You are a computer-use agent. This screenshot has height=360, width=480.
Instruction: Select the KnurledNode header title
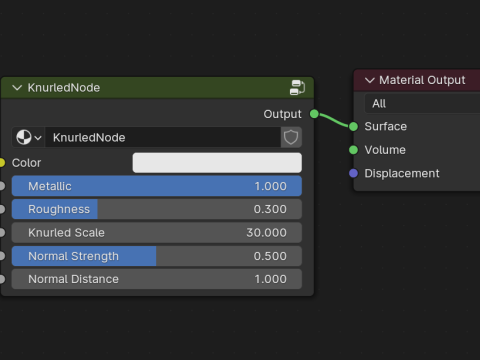[x=64, y=88]
